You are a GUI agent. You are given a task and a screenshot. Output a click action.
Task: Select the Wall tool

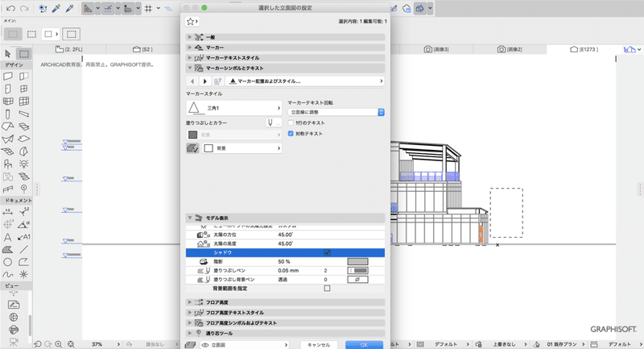point(8,76)
